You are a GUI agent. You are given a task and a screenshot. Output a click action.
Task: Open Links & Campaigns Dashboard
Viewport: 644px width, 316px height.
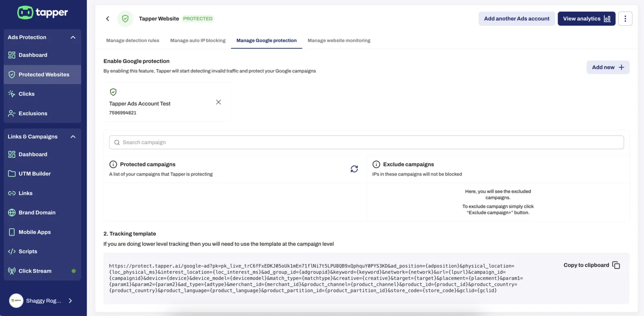point(42,154)
